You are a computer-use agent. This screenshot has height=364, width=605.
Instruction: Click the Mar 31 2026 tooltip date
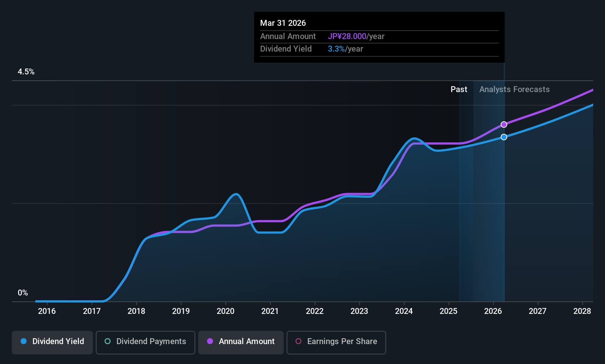pyautogui.click(x=283, y=23)
